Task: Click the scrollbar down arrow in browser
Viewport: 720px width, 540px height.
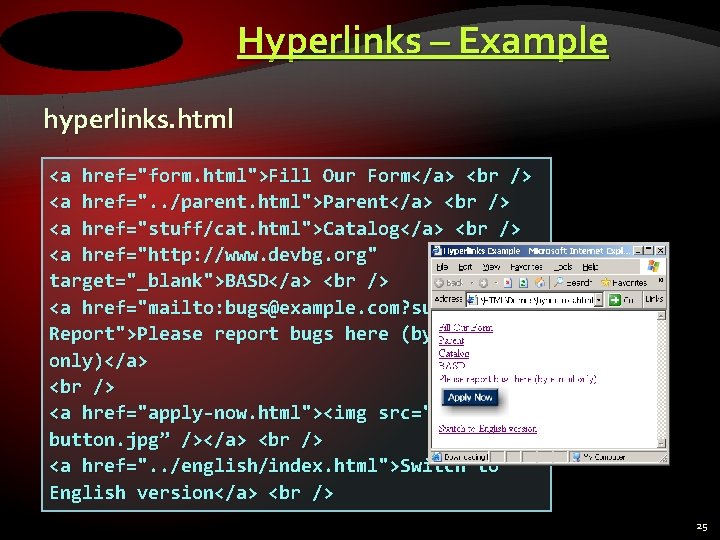Action: tap(661, 443)
